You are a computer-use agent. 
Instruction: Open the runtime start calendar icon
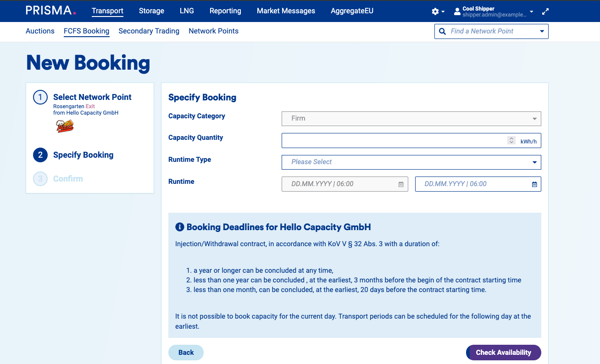(401, 184)
